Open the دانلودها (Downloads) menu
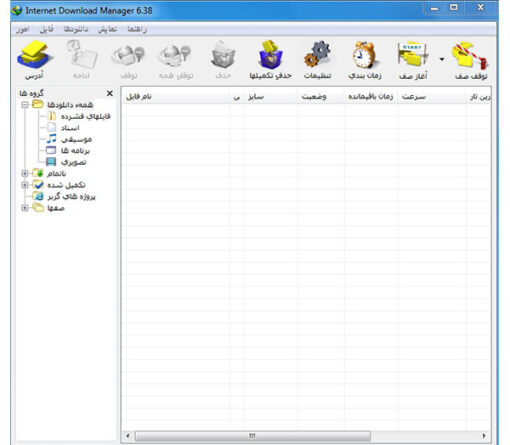 click(76, 29)
